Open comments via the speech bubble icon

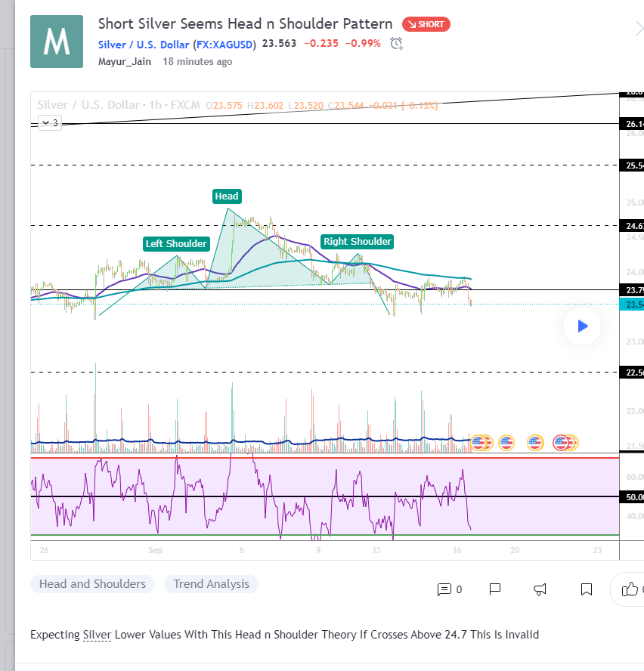coord(444,589)
